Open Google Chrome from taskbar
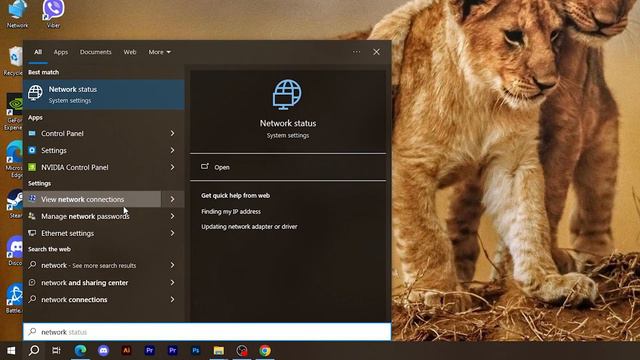This screenshot has width=640, height=360. click(x=265, y=351)
